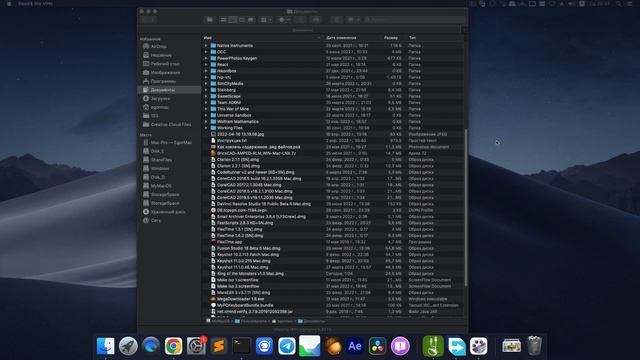Select the OCC folder row

click(x=333, y=52)
